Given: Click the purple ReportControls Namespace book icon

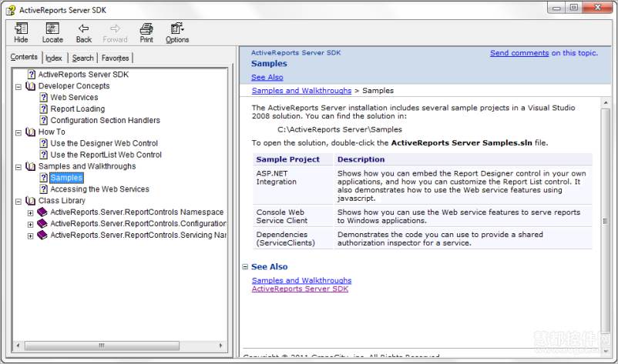Looking at the screenshot, I should tap(42, 212).
